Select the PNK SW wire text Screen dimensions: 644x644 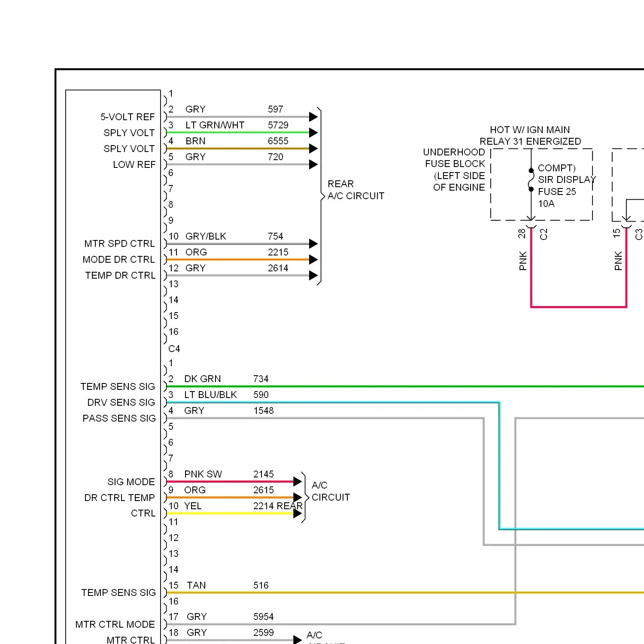coord(203,474)
